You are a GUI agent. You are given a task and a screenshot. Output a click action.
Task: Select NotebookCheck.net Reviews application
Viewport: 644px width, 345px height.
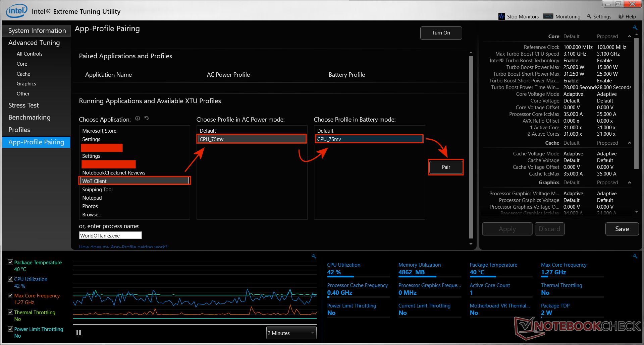[x=135, y=173]
